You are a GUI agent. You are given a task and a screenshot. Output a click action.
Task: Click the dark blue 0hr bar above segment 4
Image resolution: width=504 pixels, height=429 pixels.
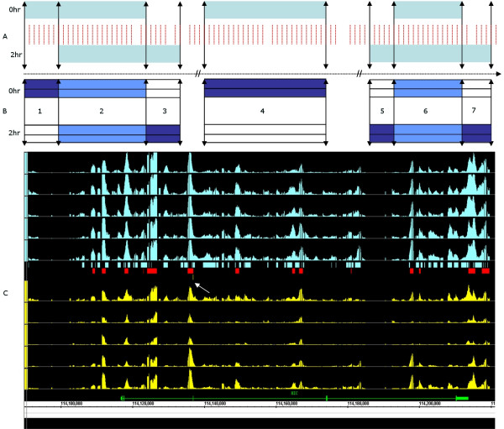265,87
